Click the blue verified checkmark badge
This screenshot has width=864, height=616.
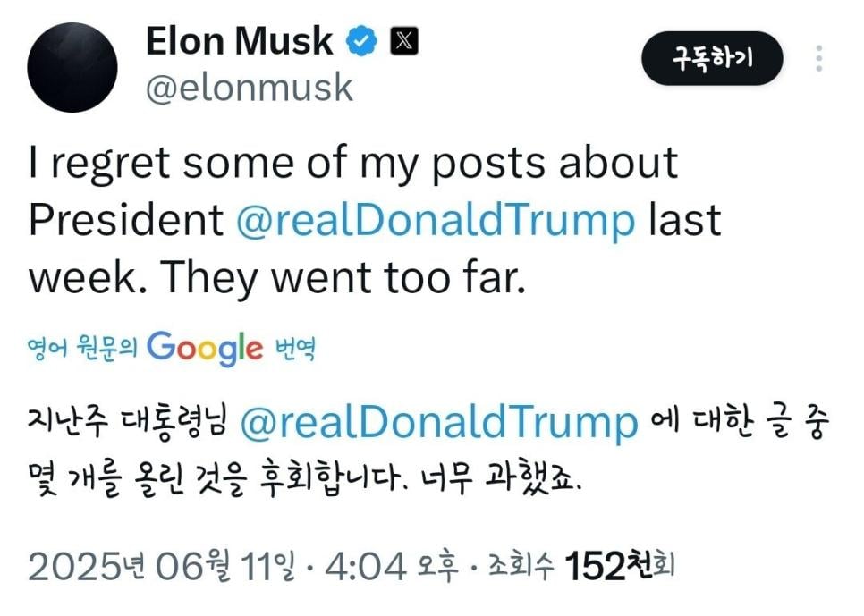tap(362, 41)
